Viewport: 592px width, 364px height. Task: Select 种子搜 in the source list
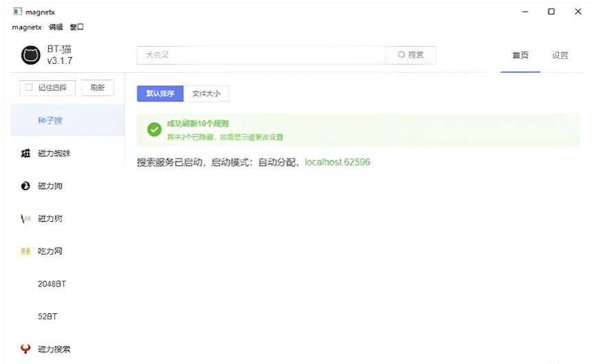(x=67, y=120)
